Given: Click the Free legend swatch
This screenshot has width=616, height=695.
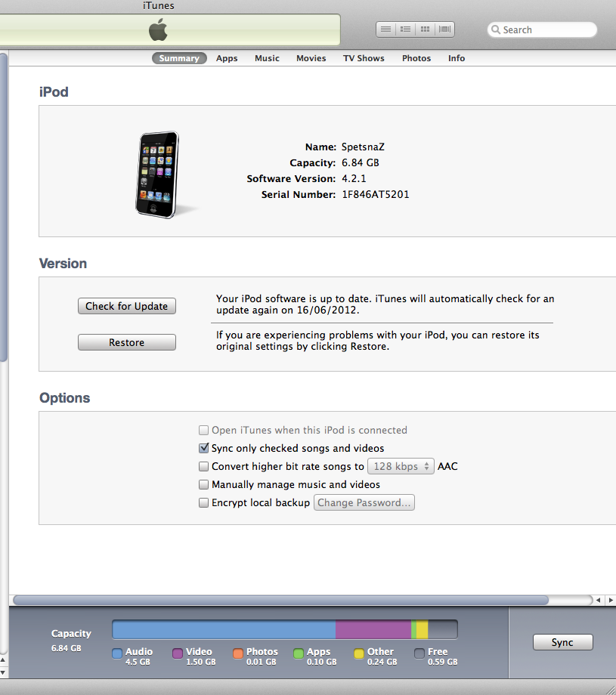Looking at the screenshot, I should point(419,653).
